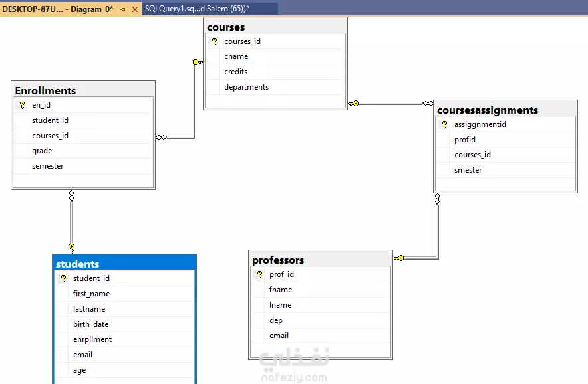Viewport: 588px width, 384px height.
Task: Open the SQLQuery1.sql tab
Action: tap(198, 9)
